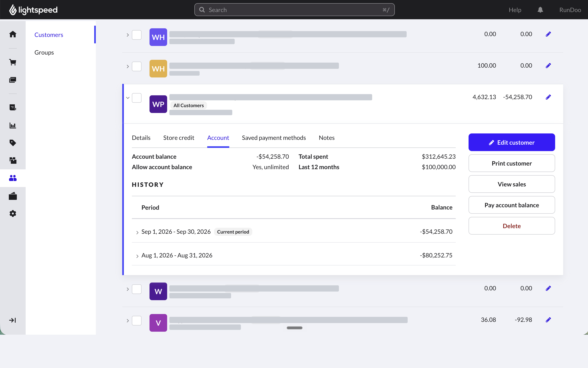Select checkbox for purple WH customer
Screen dimensions: 588x368
137,35
